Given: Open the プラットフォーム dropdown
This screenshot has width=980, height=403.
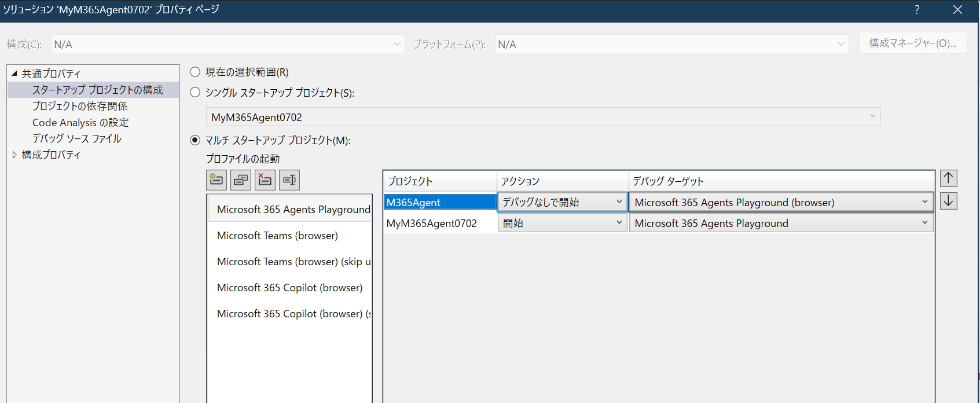Looking at the screenshot, I should 672,44.
